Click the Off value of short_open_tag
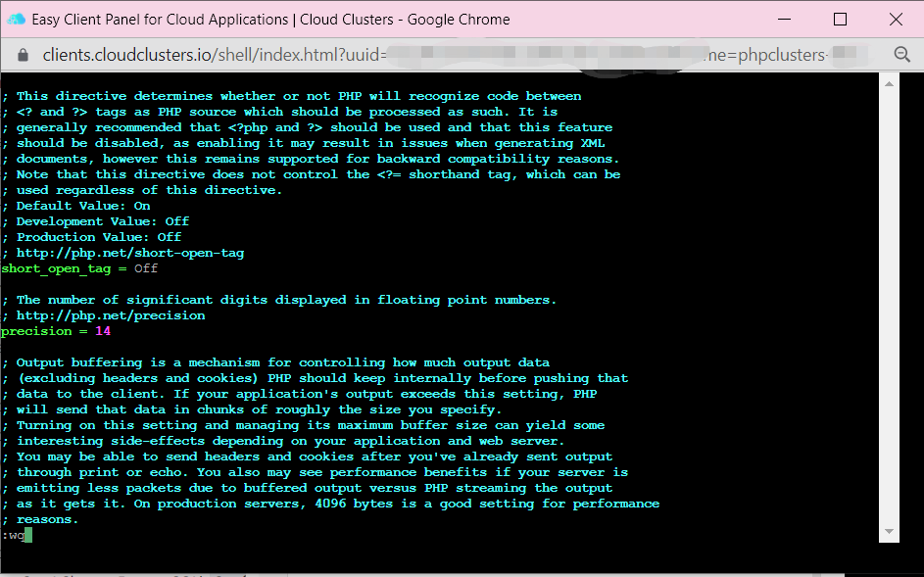The image size is (924, 577). coord(146,268)
